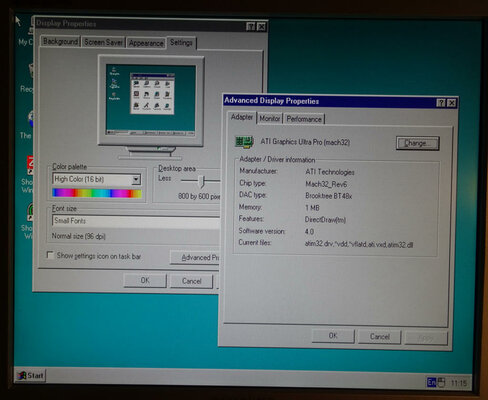Click the Change... adapter button
Image resolution: width=488 pixels, height=400 pixels.
pyautogui.click(x=417, y=143)
